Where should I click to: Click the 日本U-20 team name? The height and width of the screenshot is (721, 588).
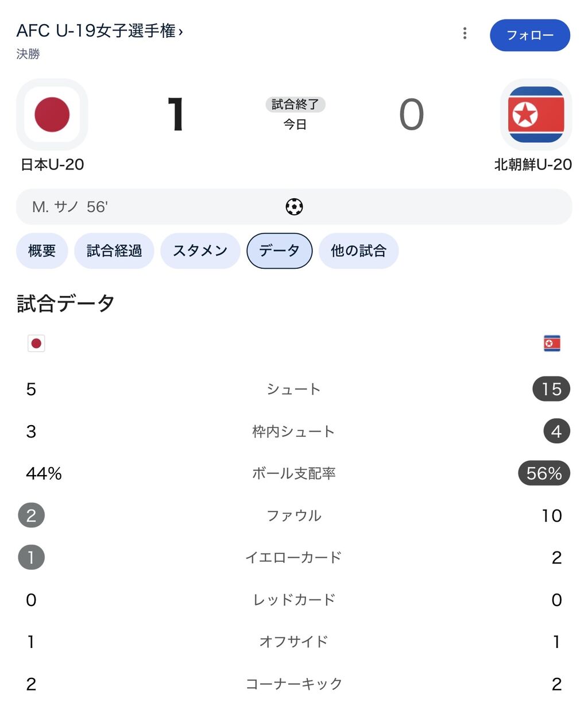pos(52,165)
